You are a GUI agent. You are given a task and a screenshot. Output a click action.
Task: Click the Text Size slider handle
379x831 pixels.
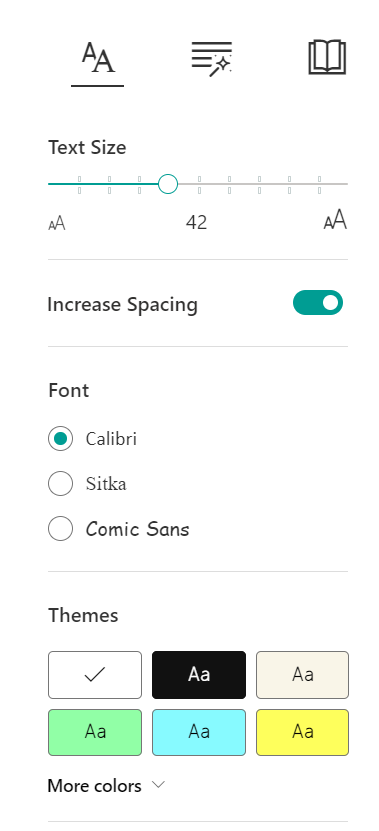click(x=168, y=184)
